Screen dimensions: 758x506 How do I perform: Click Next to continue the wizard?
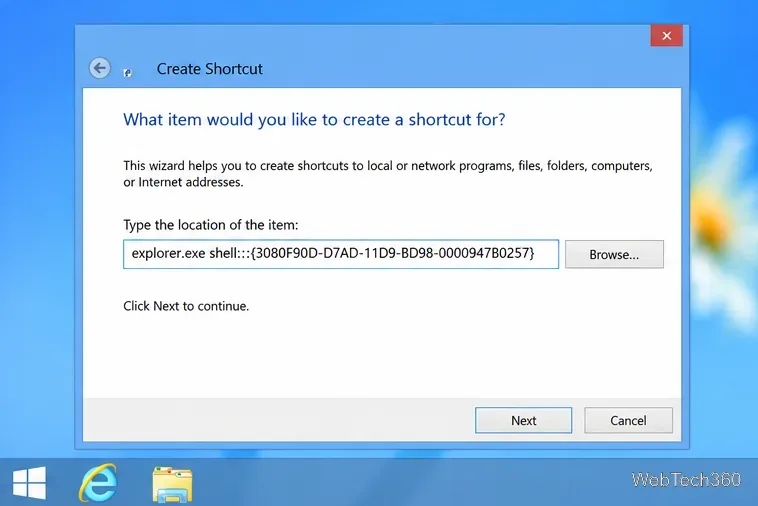pos(524,420)
